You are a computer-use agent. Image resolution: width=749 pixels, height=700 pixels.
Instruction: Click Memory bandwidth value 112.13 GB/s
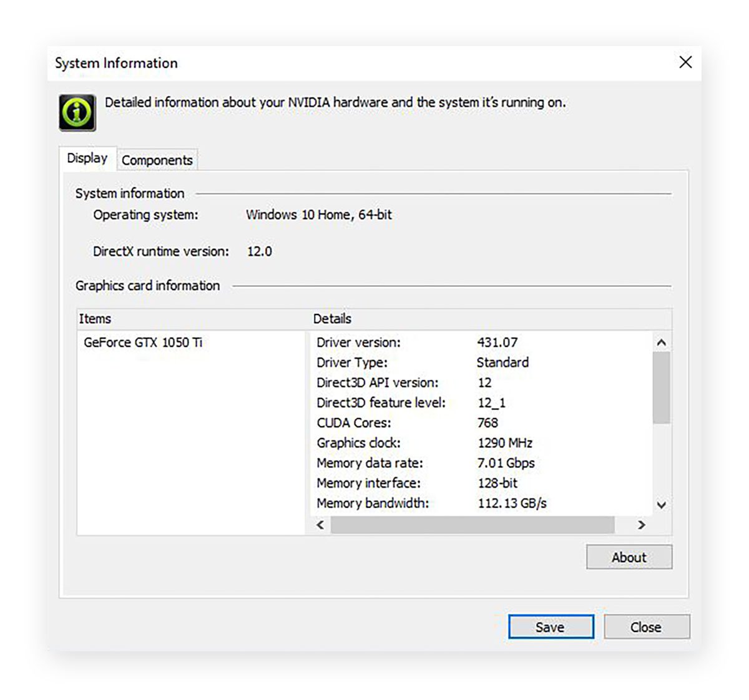[x=512, y=503]
